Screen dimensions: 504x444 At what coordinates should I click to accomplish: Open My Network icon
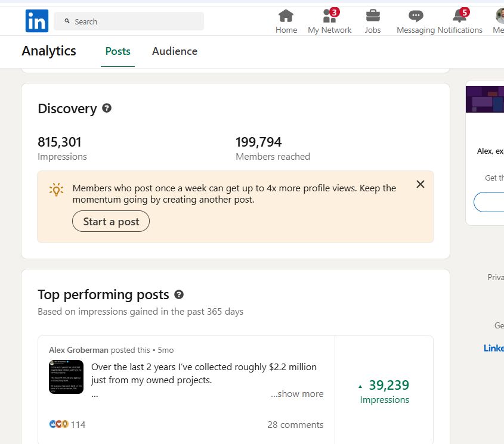(x=330, y=16)
